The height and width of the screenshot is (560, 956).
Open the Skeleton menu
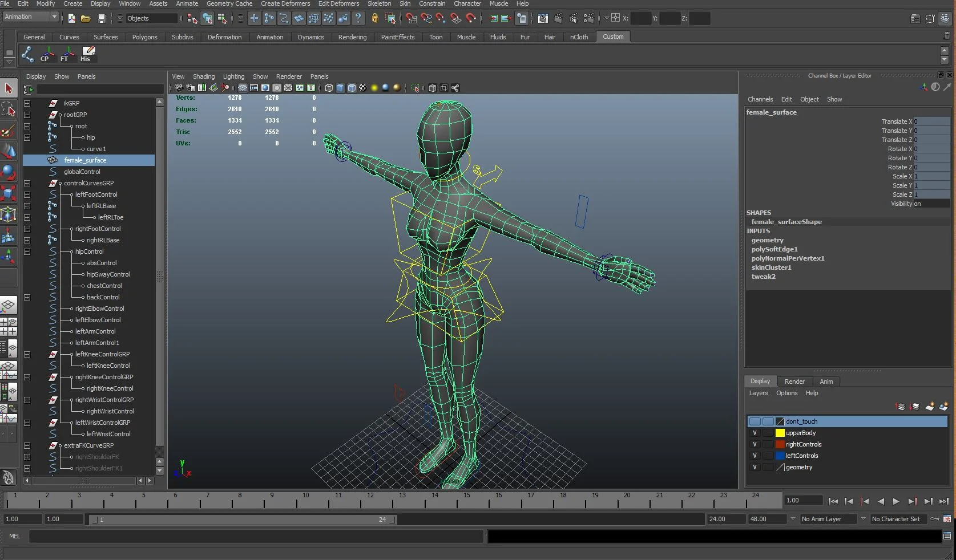click(379, 3)
